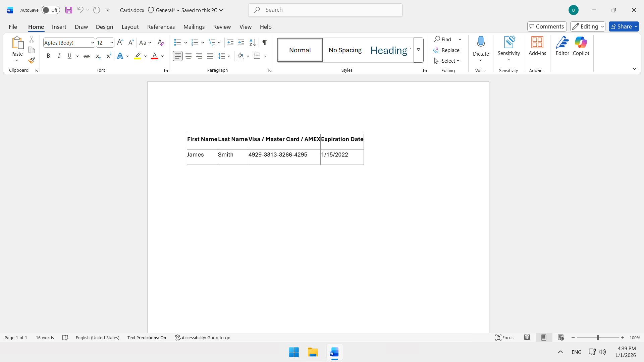
Task: Click the Format Painter icon
Action: pyautogui.click(x=32, y=61)
